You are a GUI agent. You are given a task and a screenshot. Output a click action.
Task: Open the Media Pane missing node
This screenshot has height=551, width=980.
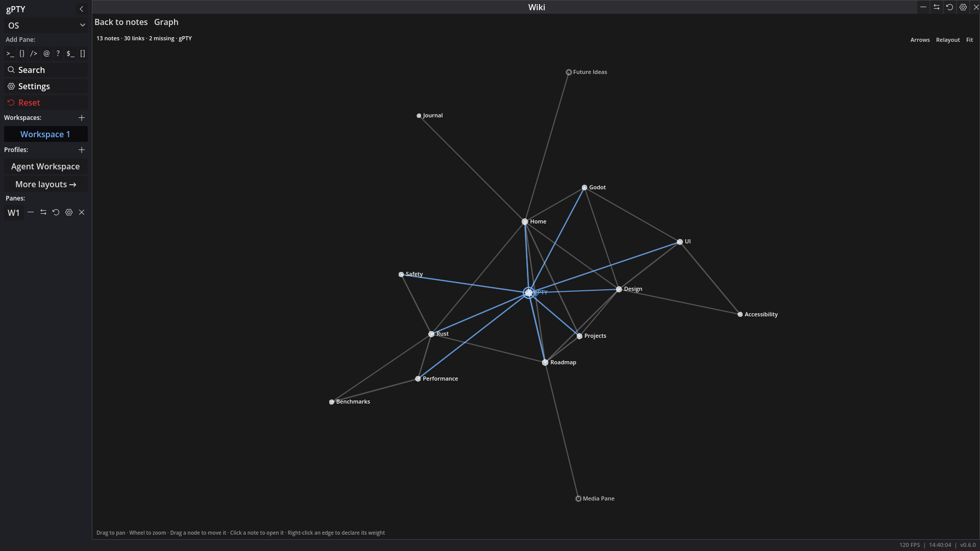pyautogui.click(x=578, y=499)
